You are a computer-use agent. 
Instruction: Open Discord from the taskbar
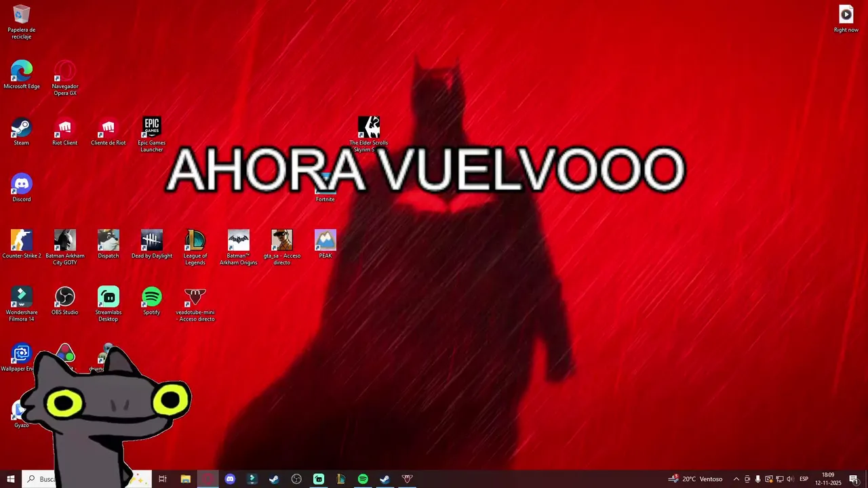(230, 479)
